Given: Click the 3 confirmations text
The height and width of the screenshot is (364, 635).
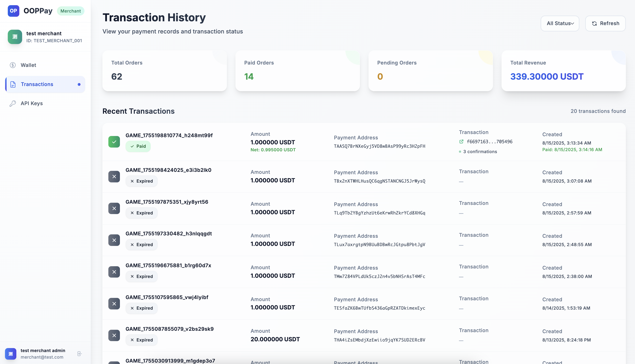Looking at the screenshot, I should pyautogui.click(x=480, y=152).
